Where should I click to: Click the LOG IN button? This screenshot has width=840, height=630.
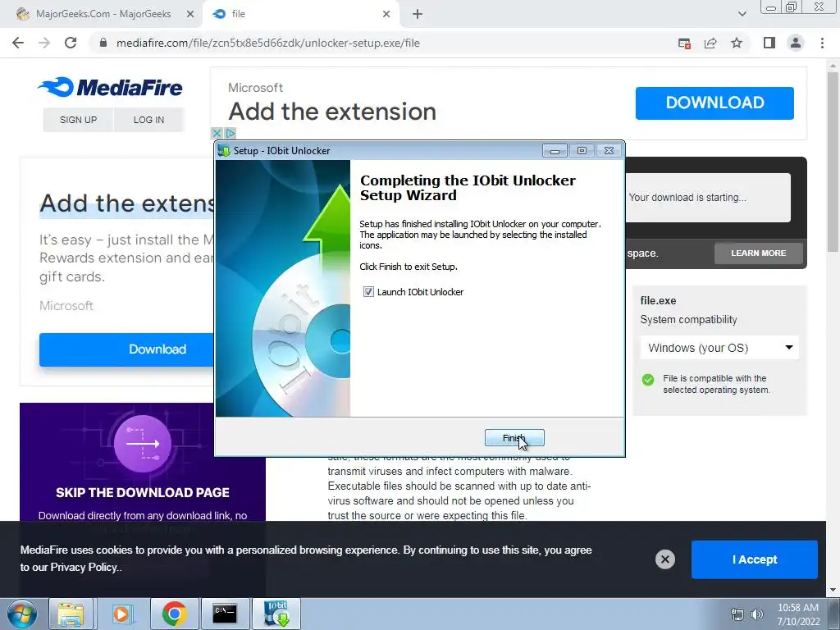point(149,120)
